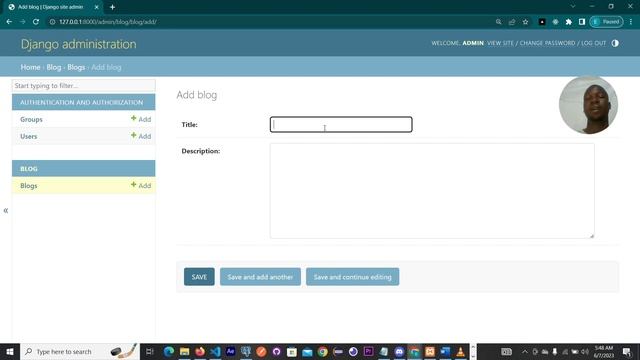Close the Add blog browser tab
This screenshot has height=360, width=640.
96,7
